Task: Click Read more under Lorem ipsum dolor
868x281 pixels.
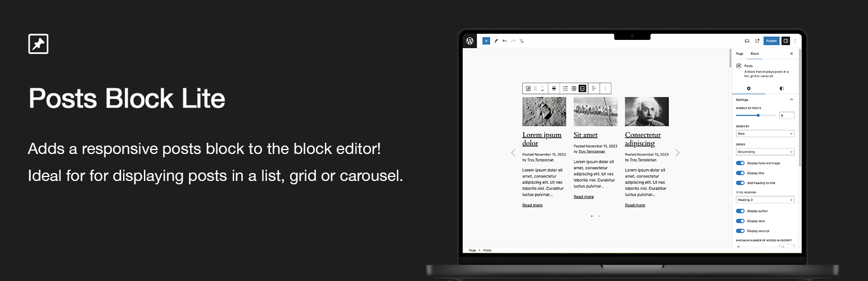Action: coord(532,205)
